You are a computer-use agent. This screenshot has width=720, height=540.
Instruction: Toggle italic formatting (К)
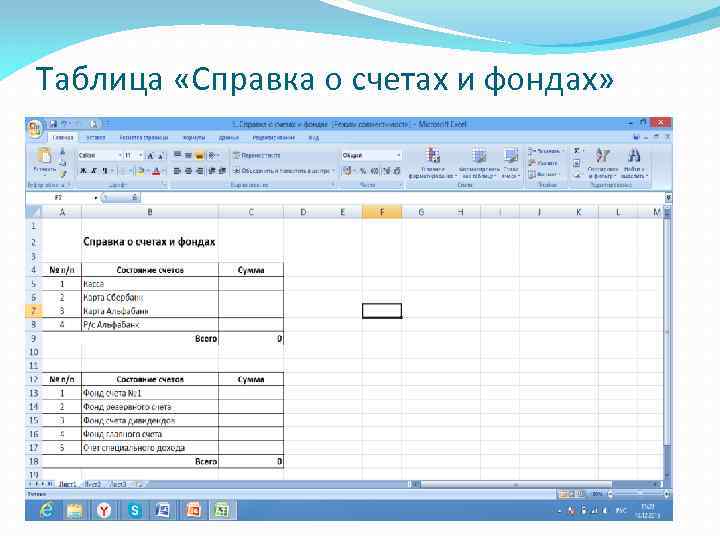point(93,171)
